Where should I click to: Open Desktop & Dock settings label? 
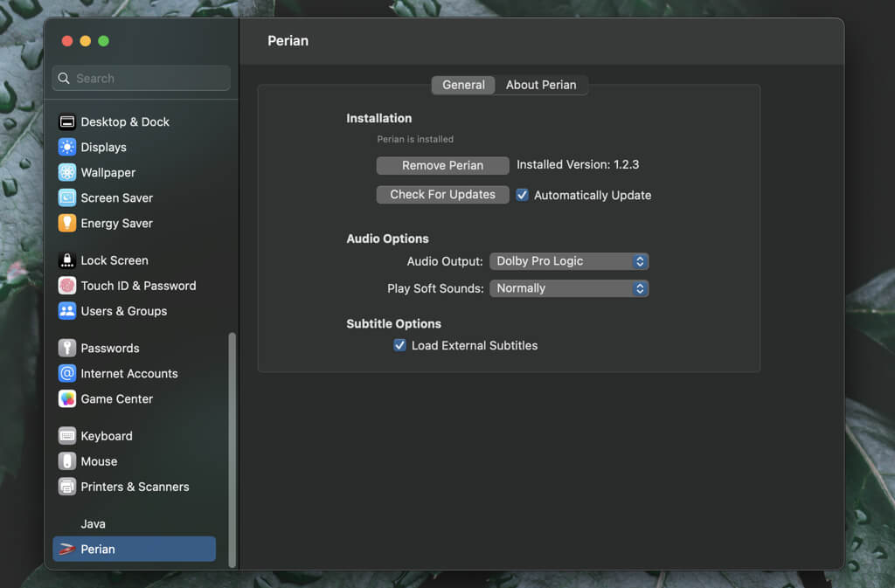125,121
